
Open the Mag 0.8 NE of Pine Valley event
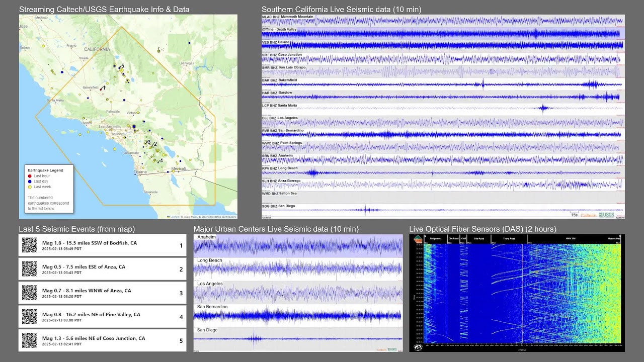[102, 317]
